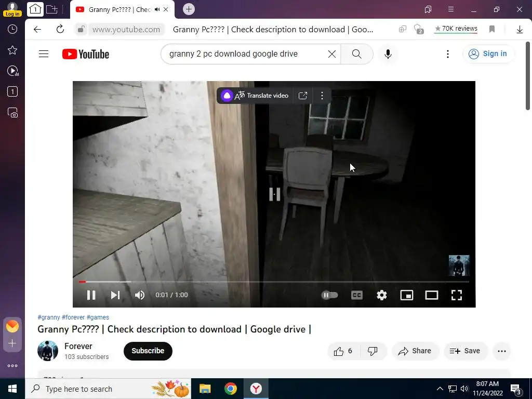Subscribe to the Forever channel
Screen dimensions: 532x399
click(148, 351)
